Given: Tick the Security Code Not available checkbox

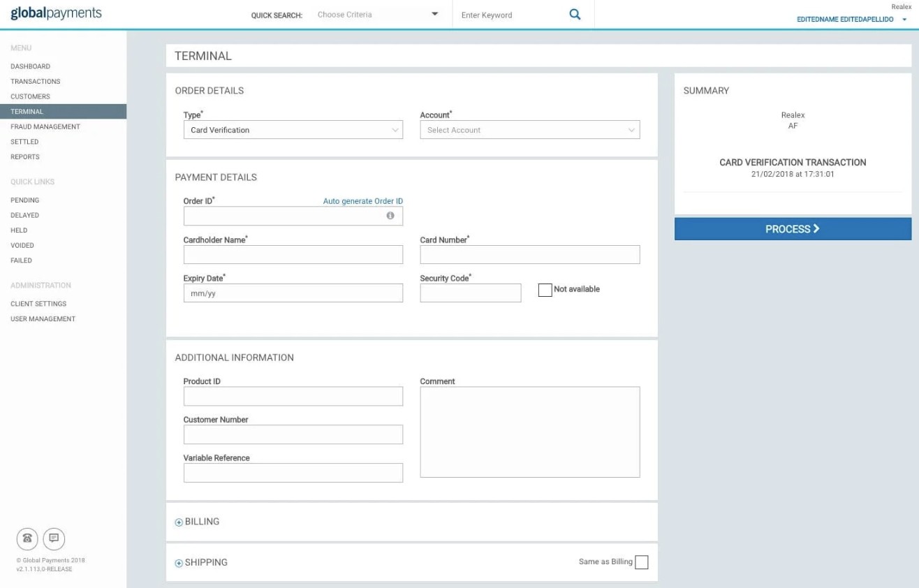Looking at the screenshot, I should coord(545,290).
